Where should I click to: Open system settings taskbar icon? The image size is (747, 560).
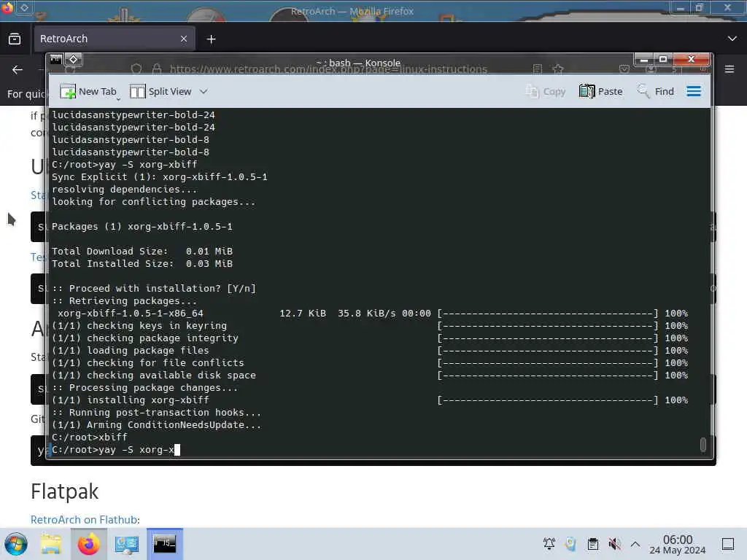[x=127, y=544]
